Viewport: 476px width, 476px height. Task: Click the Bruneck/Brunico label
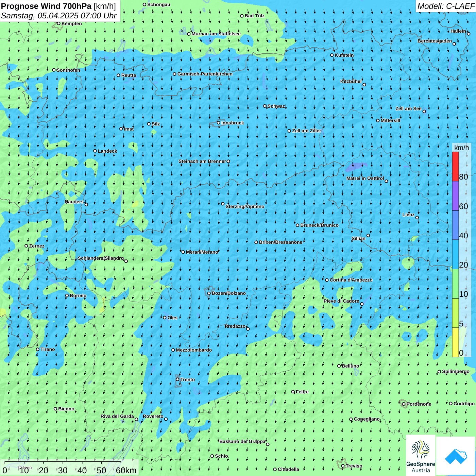point(319,225)
